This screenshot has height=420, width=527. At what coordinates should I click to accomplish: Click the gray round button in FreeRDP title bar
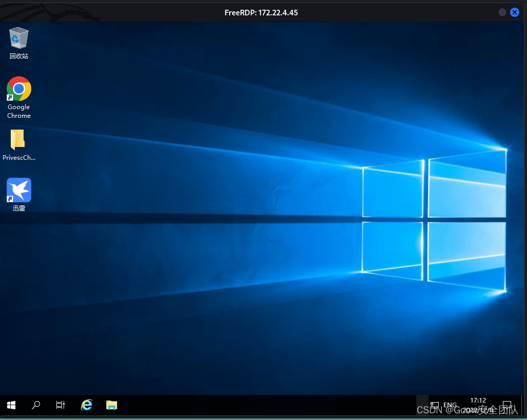tap(502, 12)
